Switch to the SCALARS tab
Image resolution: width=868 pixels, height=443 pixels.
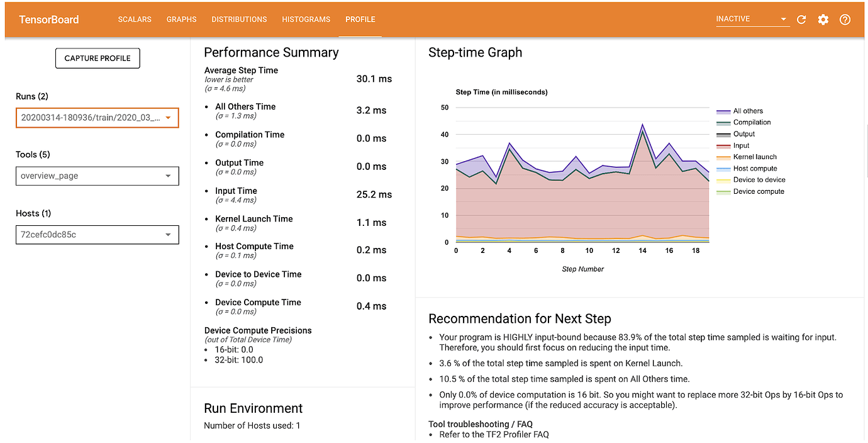click(135, 20)
